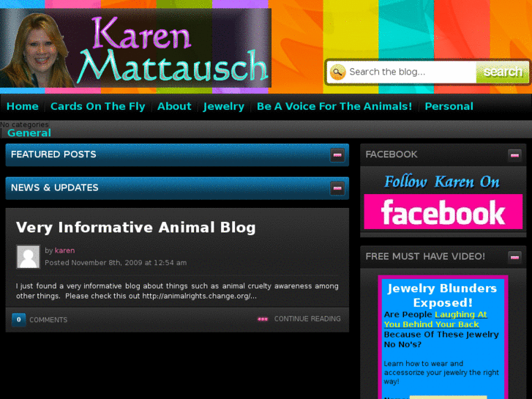Click the FACEBOOK widget title text
This screenshot has width=532, height=399.
[x=391, y=154]
